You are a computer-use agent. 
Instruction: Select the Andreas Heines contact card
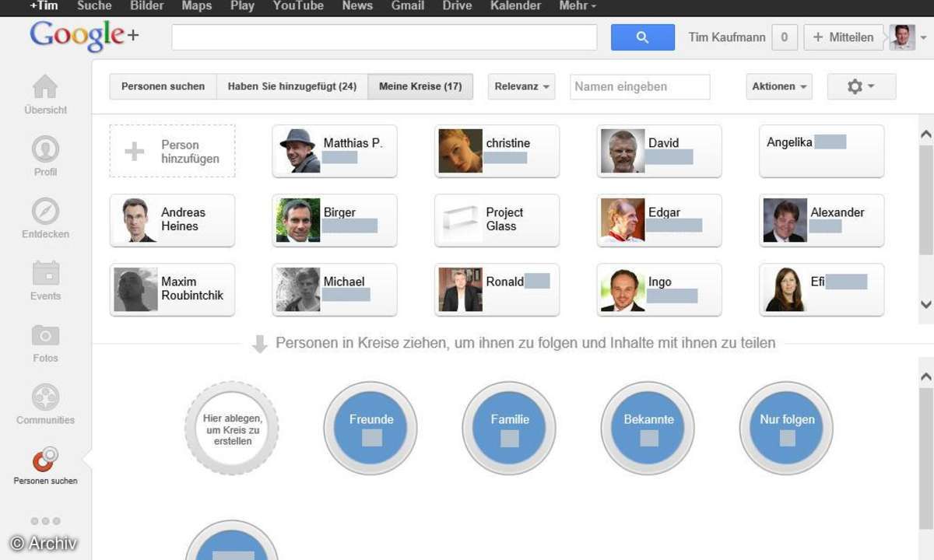tap(172, 220)
